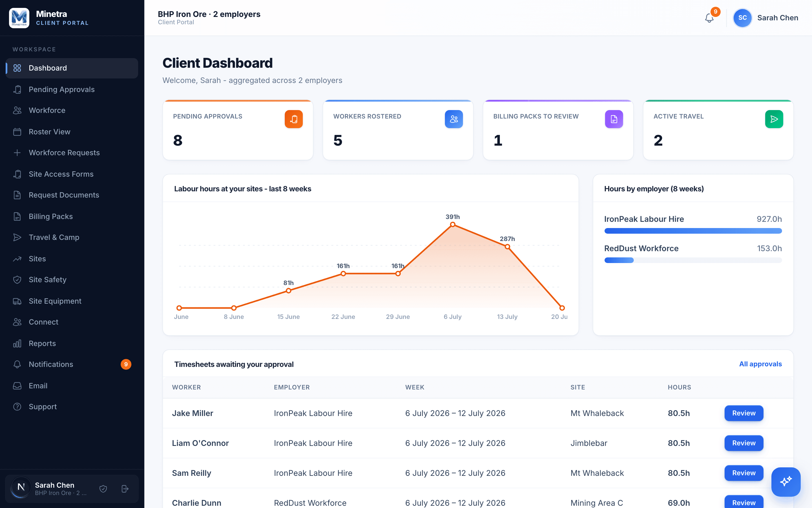Click 153.0h RedDust hours value

pyautogui.click(x=769, y=248)
